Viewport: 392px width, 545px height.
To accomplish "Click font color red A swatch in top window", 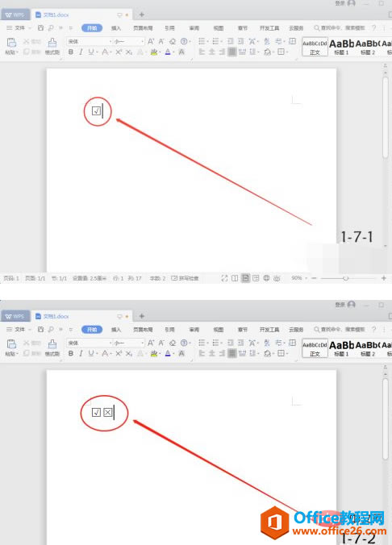I will click(168, 52).
